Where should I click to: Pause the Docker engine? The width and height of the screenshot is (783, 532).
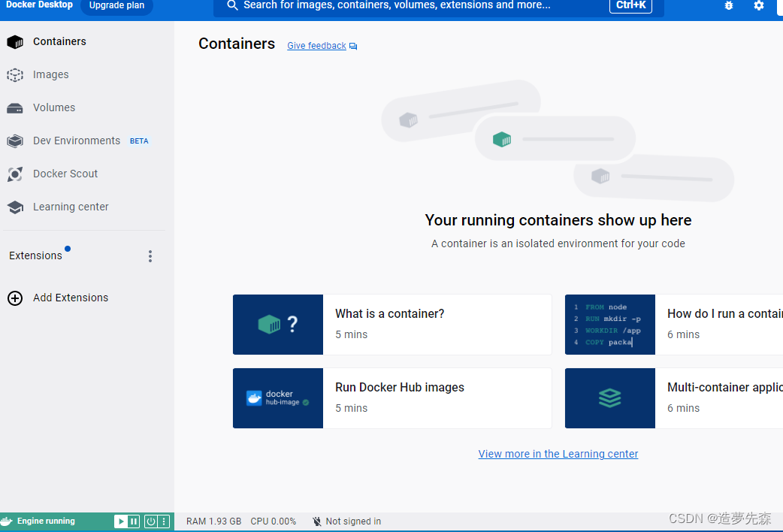click(134, 521)
